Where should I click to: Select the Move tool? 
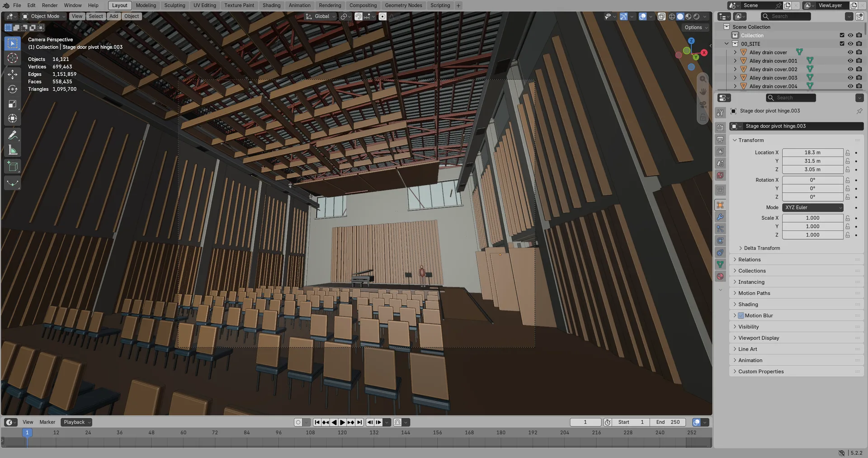(x=13, y=74)
